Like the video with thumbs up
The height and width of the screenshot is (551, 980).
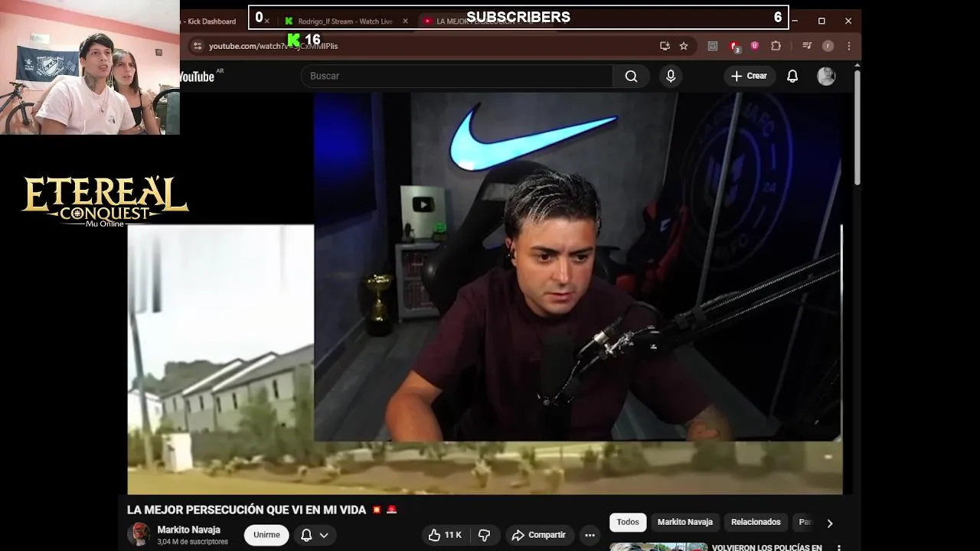coord(445,535)
